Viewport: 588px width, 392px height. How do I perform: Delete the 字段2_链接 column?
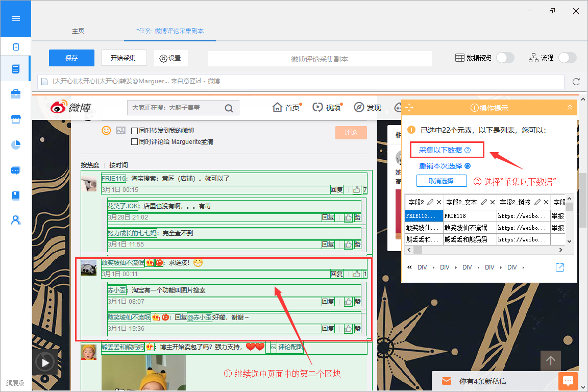tap(546, 202)
